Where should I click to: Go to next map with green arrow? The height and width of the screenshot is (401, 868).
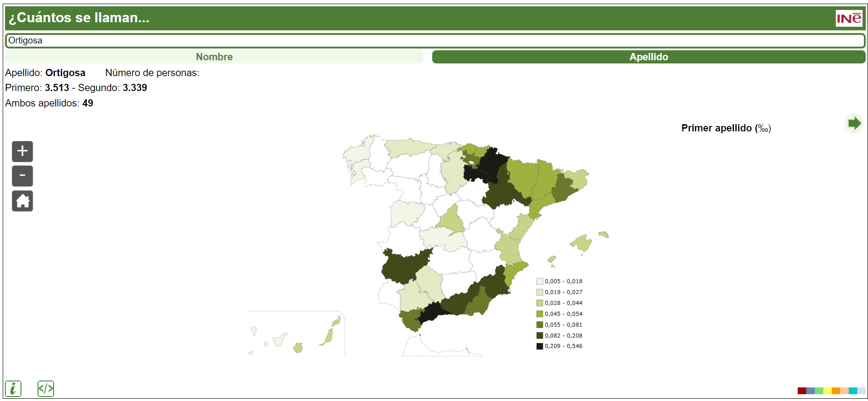(854, 123)
